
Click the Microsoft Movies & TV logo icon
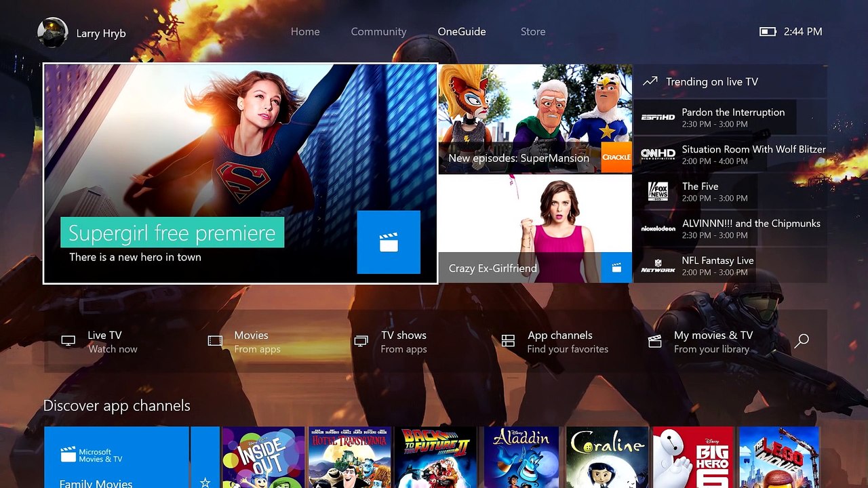68,454
